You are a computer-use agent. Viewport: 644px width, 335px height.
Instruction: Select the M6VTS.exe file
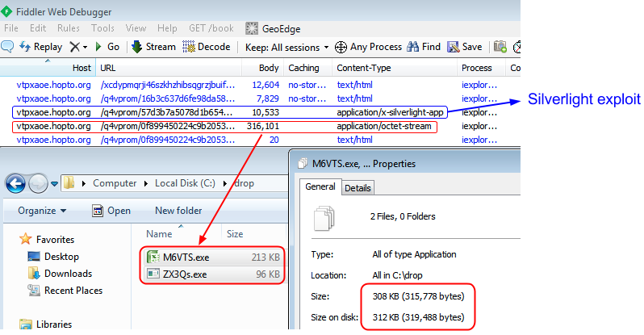point(213,258)
